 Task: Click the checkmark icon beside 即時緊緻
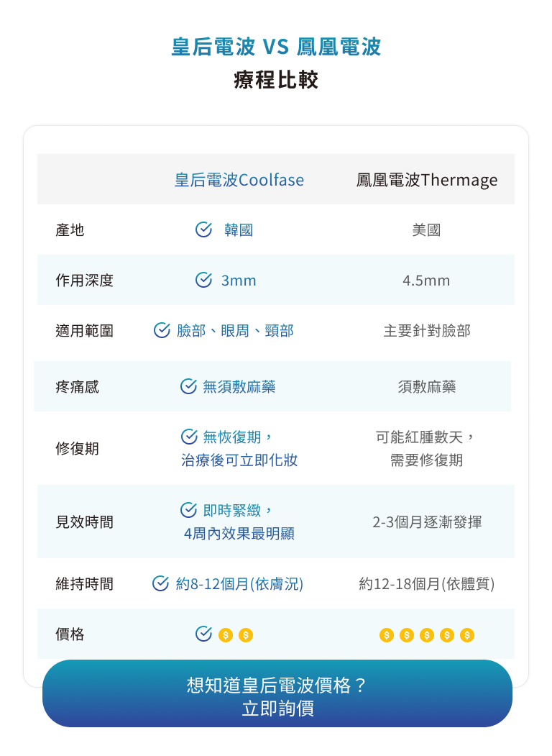188,510
